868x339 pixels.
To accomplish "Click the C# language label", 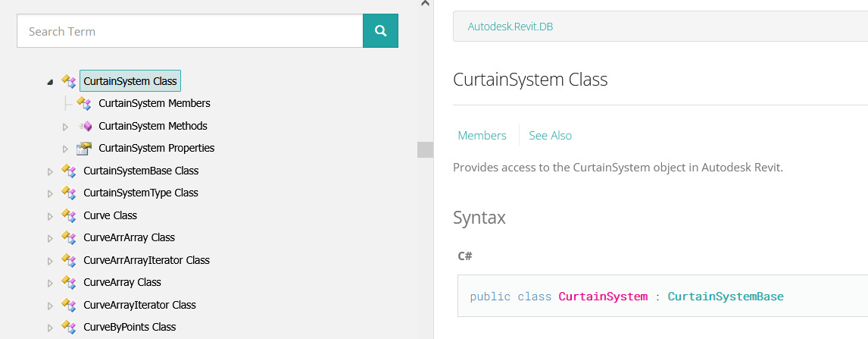I will tap(465, 256).
